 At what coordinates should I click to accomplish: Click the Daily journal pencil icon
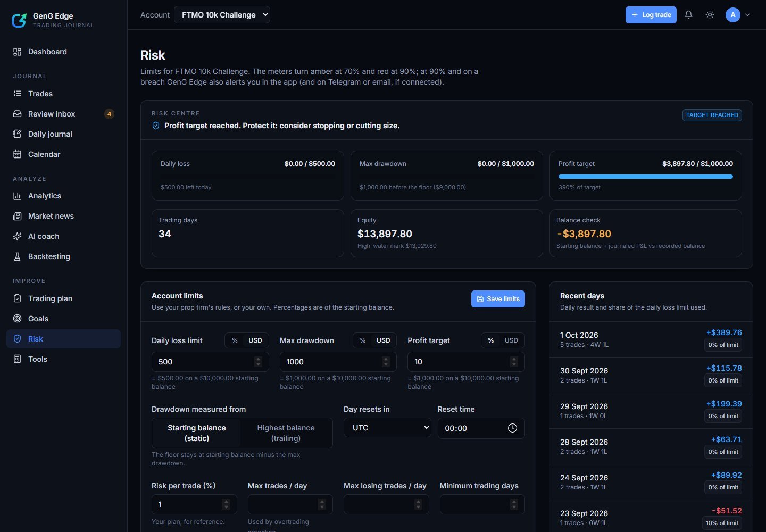click(x=17, y=134)
